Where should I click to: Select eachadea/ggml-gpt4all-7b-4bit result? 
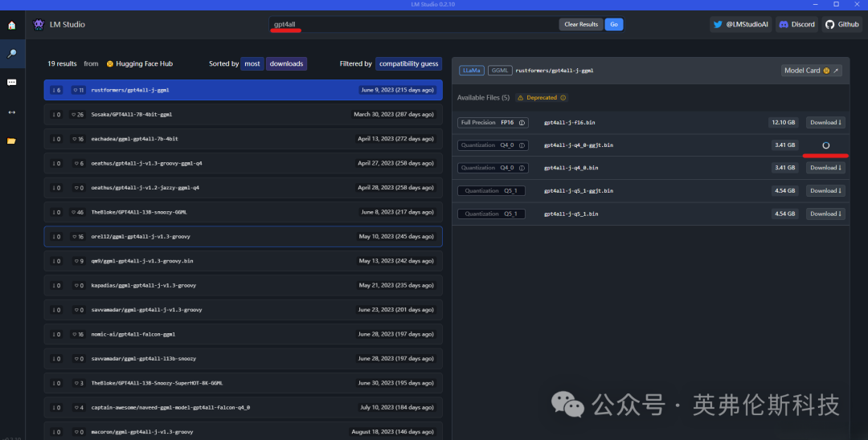(x=243, y=139)
